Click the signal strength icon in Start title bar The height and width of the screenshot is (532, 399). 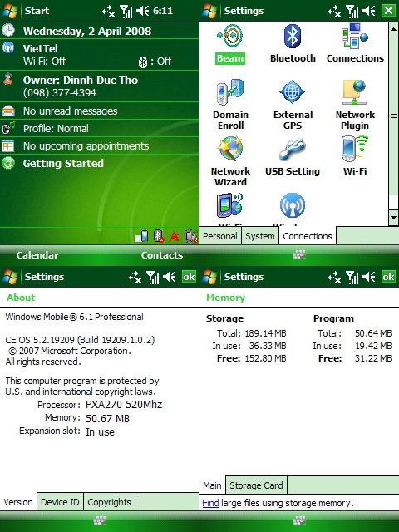point(126,11)
